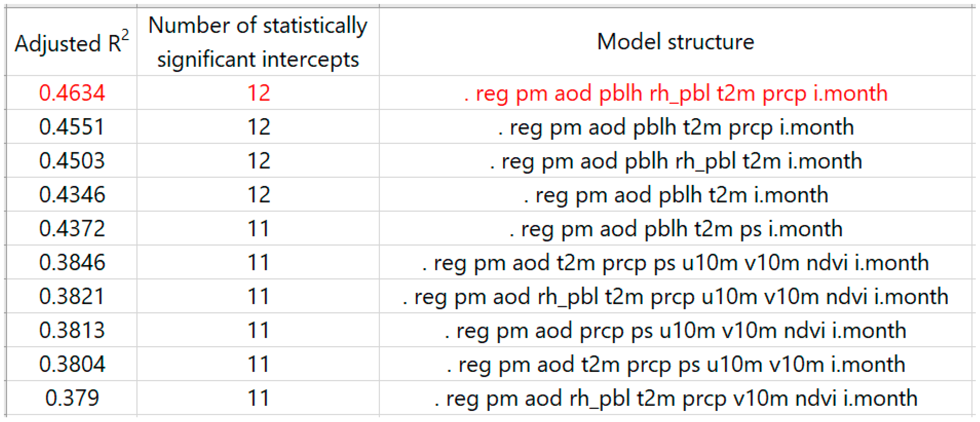The height and width of the screenshot is (422, 980).
Task: Select model 'reg pm aod pblh rh_pbl t2m i.month'
Action: coord(675,161)
